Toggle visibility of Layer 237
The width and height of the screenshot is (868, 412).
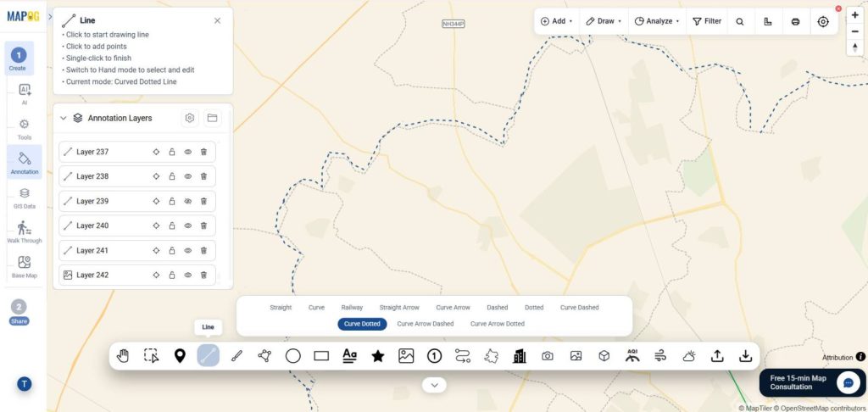click(x=187, y=152)
